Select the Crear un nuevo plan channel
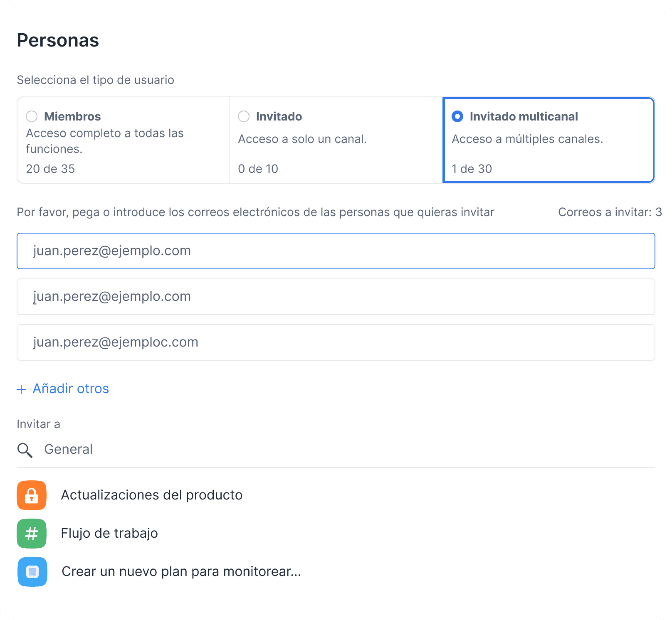 (x=181, y=571)
